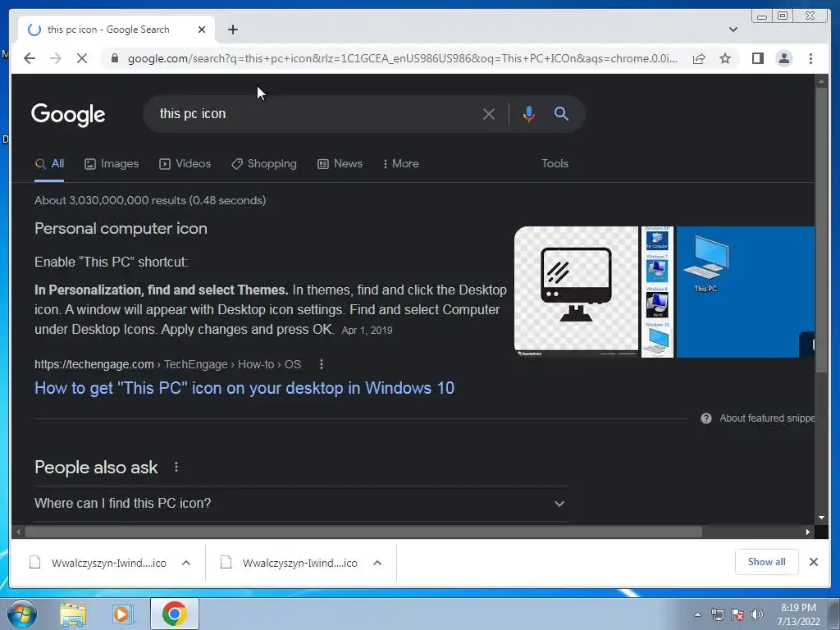This screenshot has width=840, height=630.
Task: Switch to Videos results tab
Action: (185, 164)
